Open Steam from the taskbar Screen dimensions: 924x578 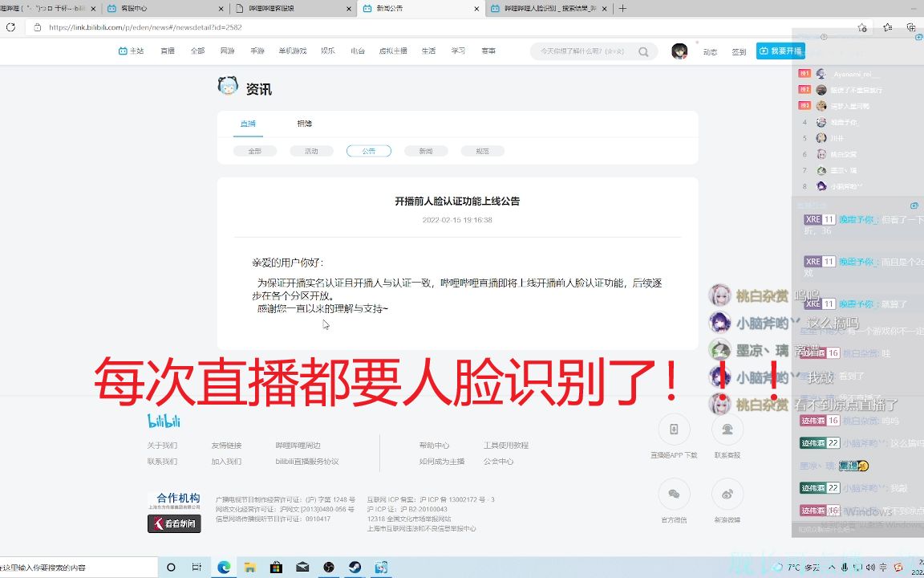[354, 566]
